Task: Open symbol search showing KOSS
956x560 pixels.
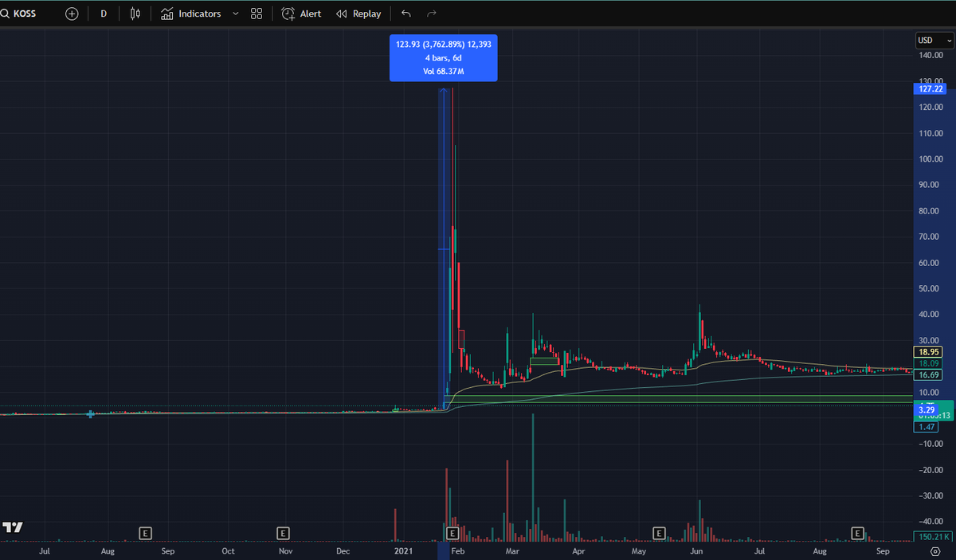Action: pyautogui.click(x=19, y=14)
